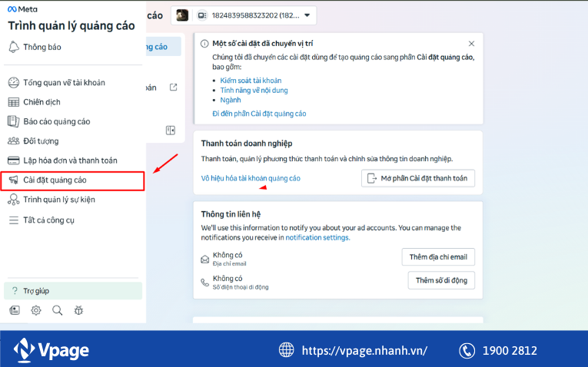Click the email envelope icon
Viewport: 588px width, 367px height.
(204, 260)
